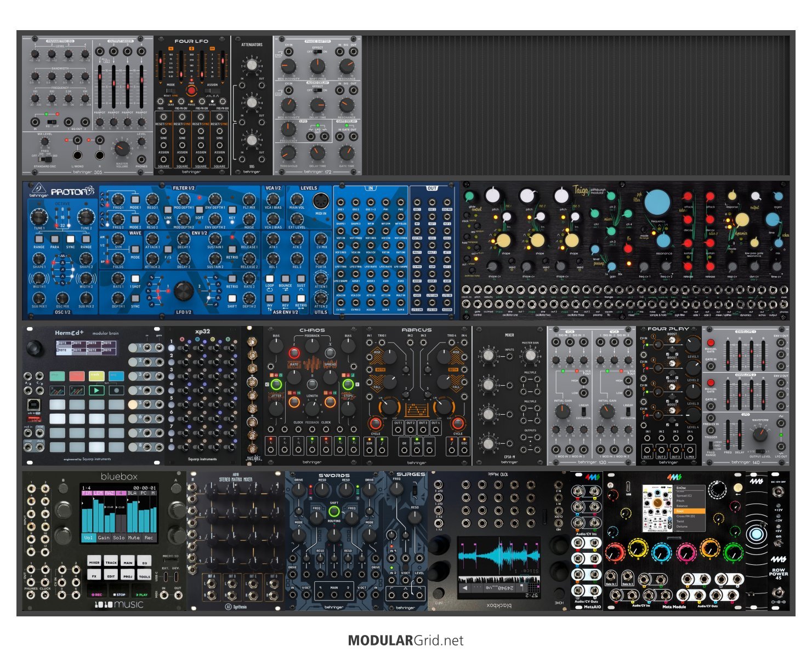Toggle the LINK button in Proton filter section
The image size is (812, 652).
click(x=168, y=210)
